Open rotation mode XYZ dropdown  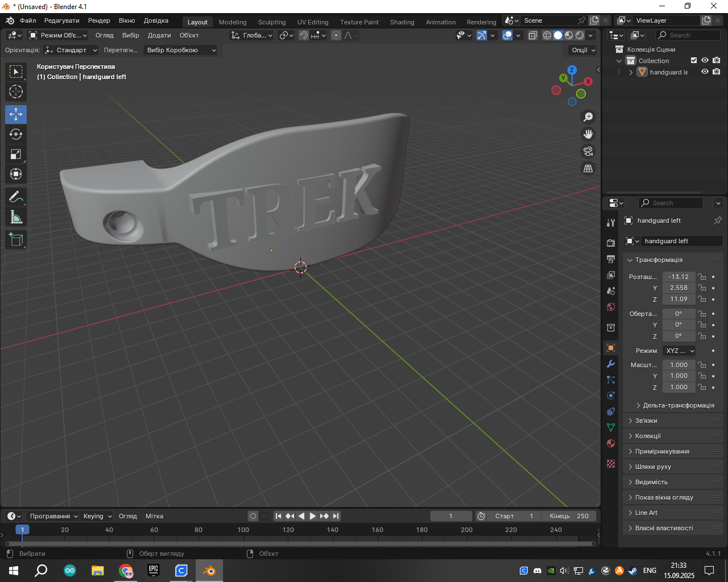680,351
